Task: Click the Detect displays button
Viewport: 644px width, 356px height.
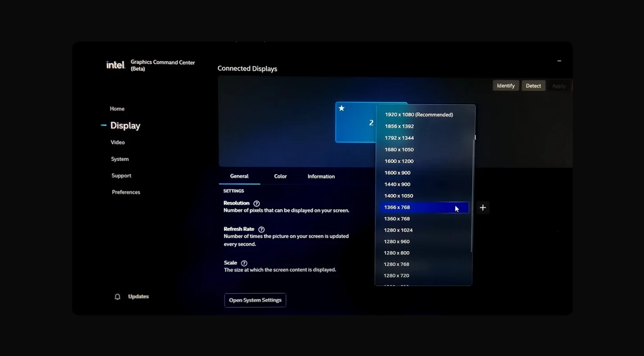Action: pos(533,86)
